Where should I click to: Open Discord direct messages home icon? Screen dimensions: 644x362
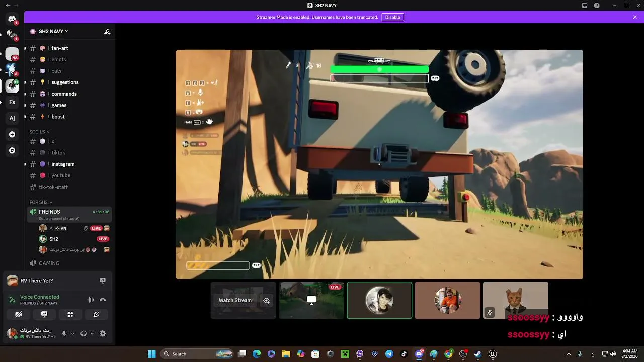tap(12, 19)
